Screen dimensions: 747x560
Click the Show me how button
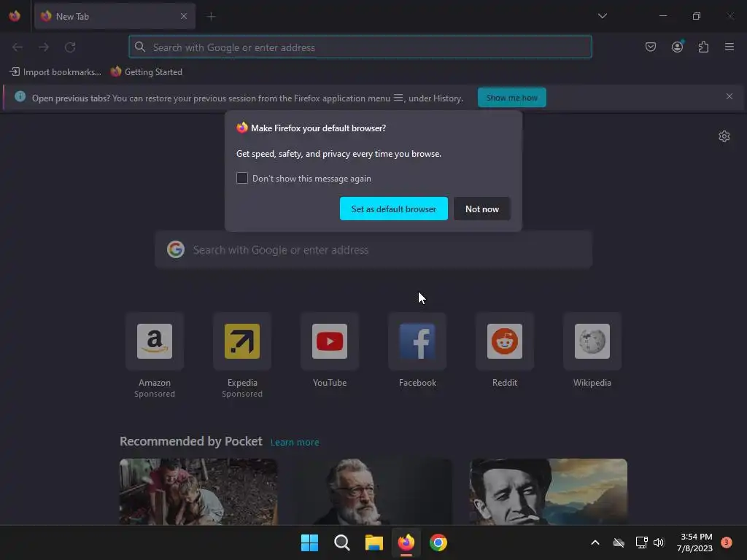[x=511, y=98]
